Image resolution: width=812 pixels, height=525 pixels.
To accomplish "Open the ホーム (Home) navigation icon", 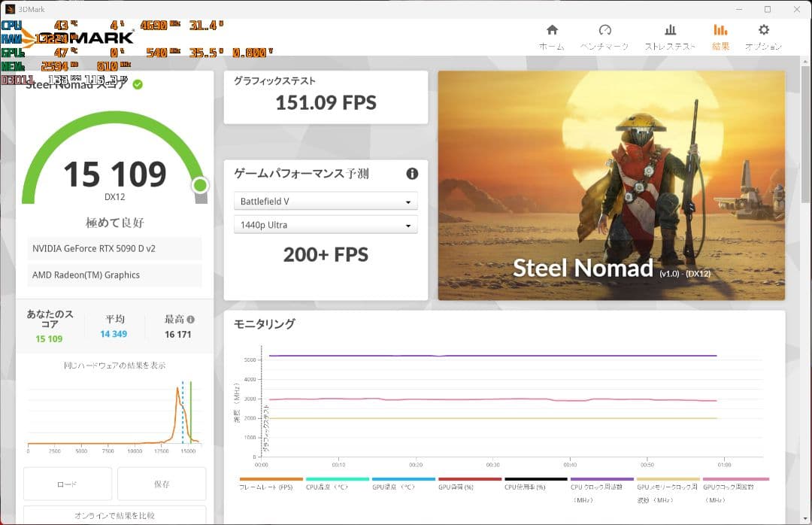I will 552,30.
